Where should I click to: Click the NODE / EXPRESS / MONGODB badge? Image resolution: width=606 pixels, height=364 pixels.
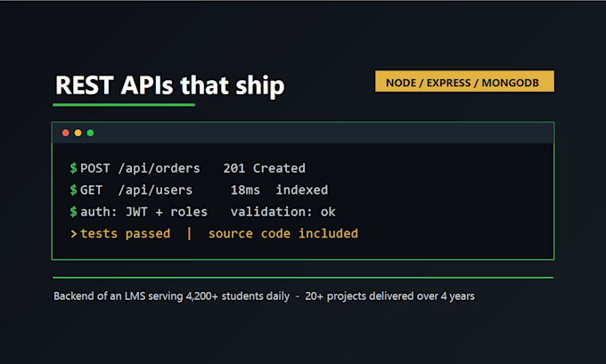click(x=464, y=81)
